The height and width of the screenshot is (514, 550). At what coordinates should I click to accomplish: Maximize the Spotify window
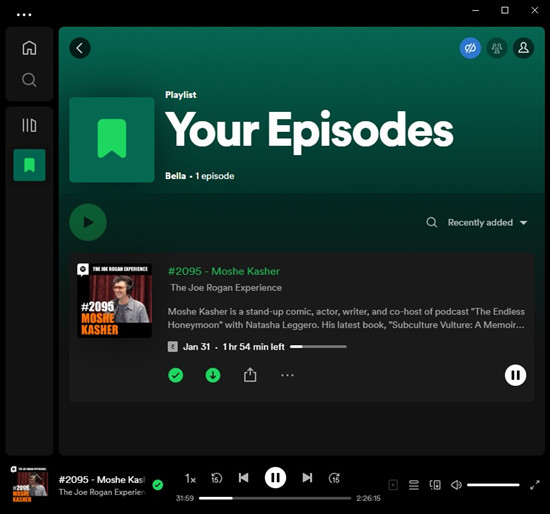pos(505,10)
